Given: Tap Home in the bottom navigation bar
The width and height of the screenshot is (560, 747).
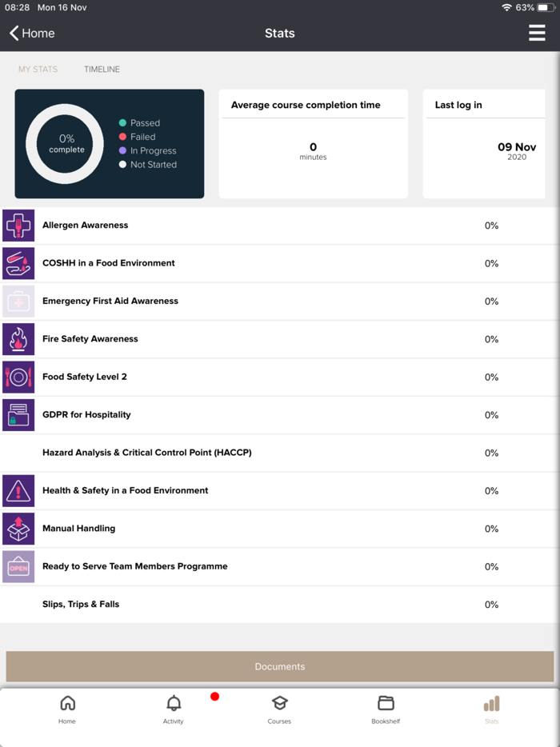Looking at the screenshot, I should tap(67, 709).
